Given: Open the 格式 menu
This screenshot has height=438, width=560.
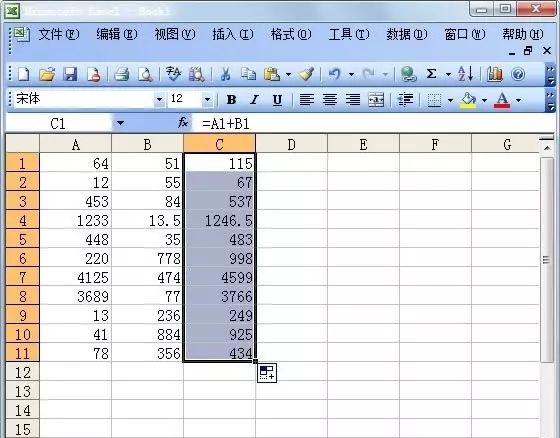Looking at the screenshot, I should (291, 35).
